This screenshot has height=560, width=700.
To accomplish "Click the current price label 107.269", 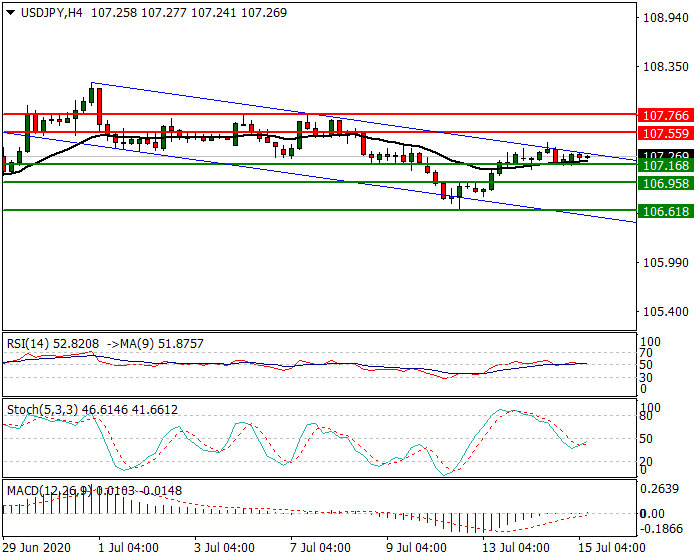I will coord(666,155).
